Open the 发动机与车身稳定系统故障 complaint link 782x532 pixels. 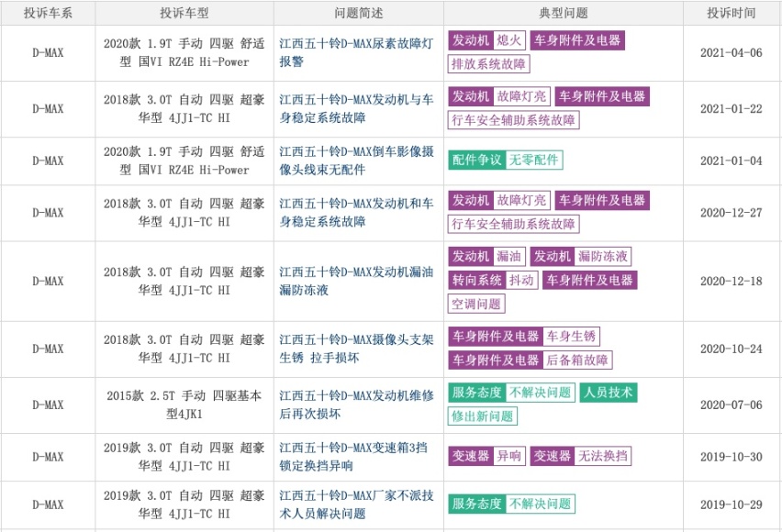point(356,109)
